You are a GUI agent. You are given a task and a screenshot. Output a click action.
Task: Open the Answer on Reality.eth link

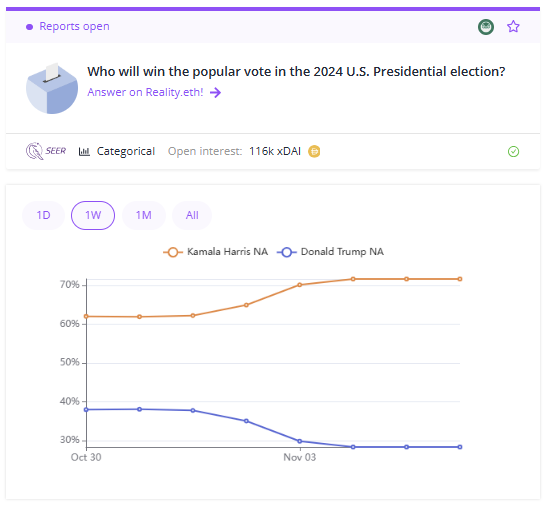pyautogui.click(x=145, y=92)
